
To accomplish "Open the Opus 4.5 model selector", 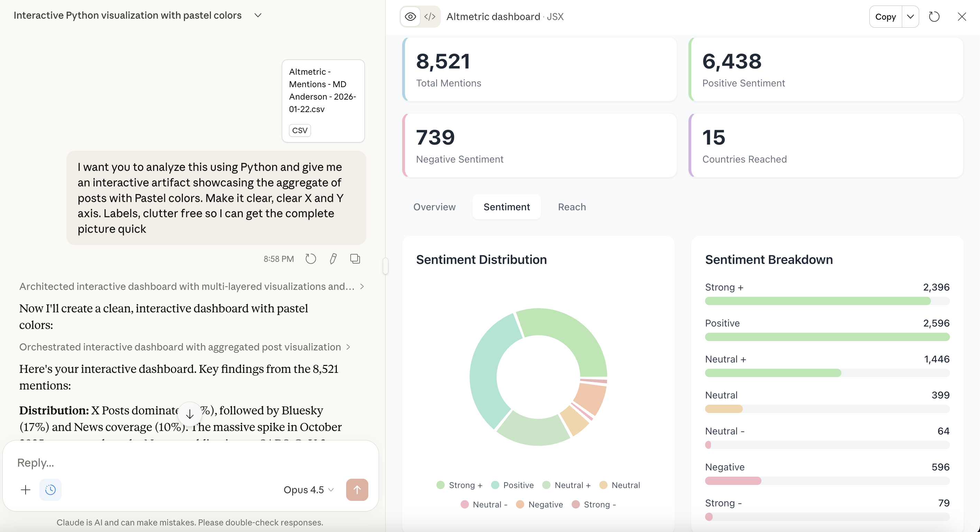I will click(x=308, y=490).
